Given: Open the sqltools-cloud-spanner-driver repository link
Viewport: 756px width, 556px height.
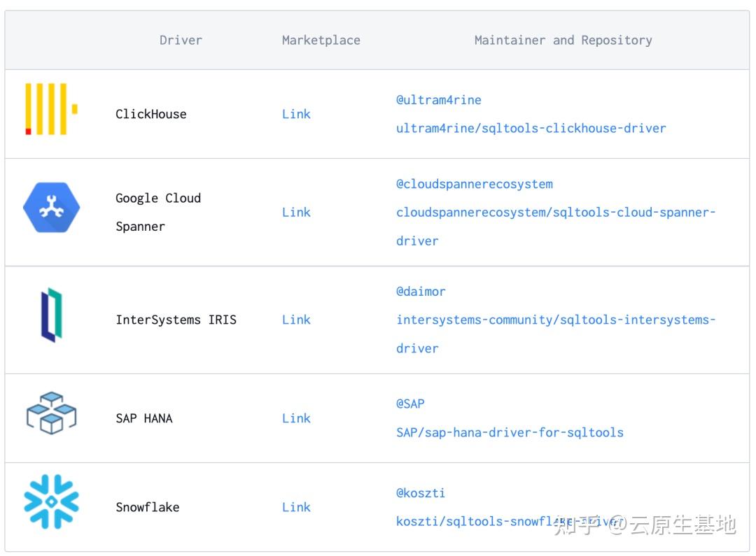Looking at the screenshot, I should click(555, 227).
